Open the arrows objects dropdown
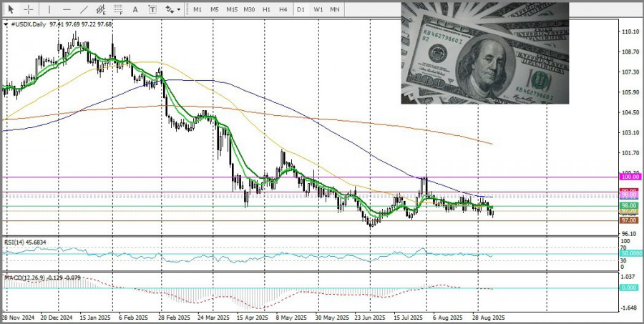Viewport: 644px width, 324px height. 172,9
